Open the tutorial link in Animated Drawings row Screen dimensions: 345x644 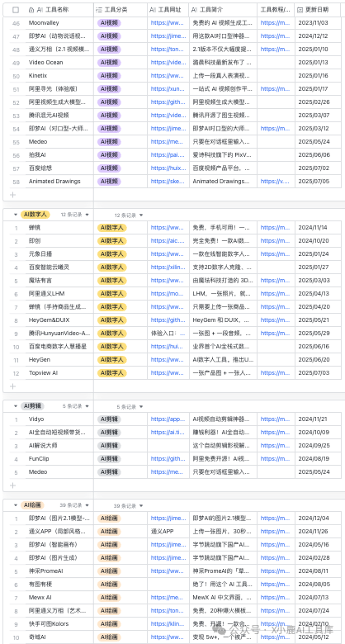click(275, 181)
